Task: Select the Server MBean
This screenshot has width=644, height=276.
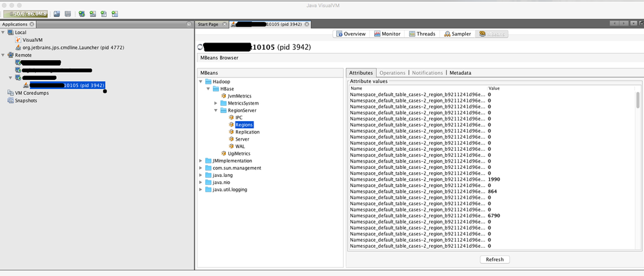Action: (243, 139)
